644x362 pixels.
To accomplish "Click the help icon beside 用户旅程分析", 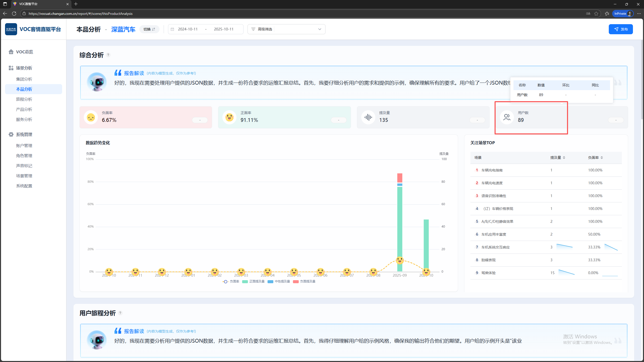I will pyautogui.click(x=120, y=313).
